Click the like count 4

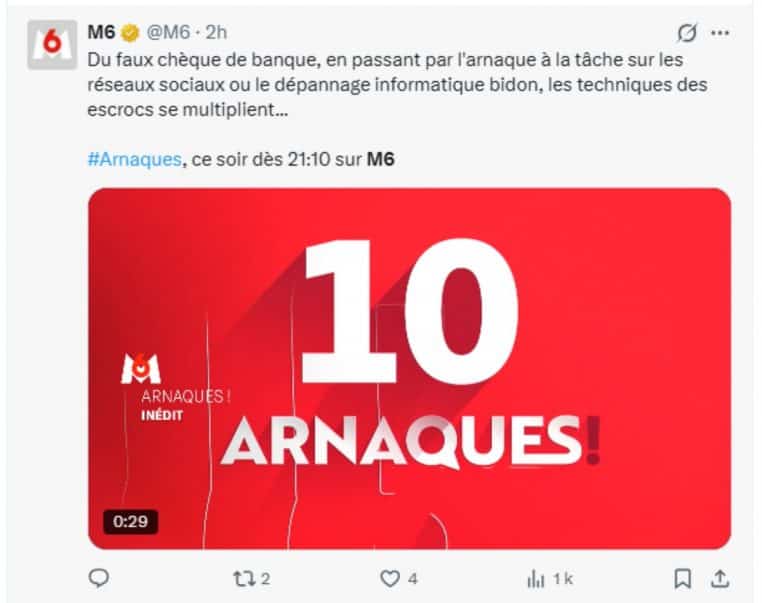413,579
